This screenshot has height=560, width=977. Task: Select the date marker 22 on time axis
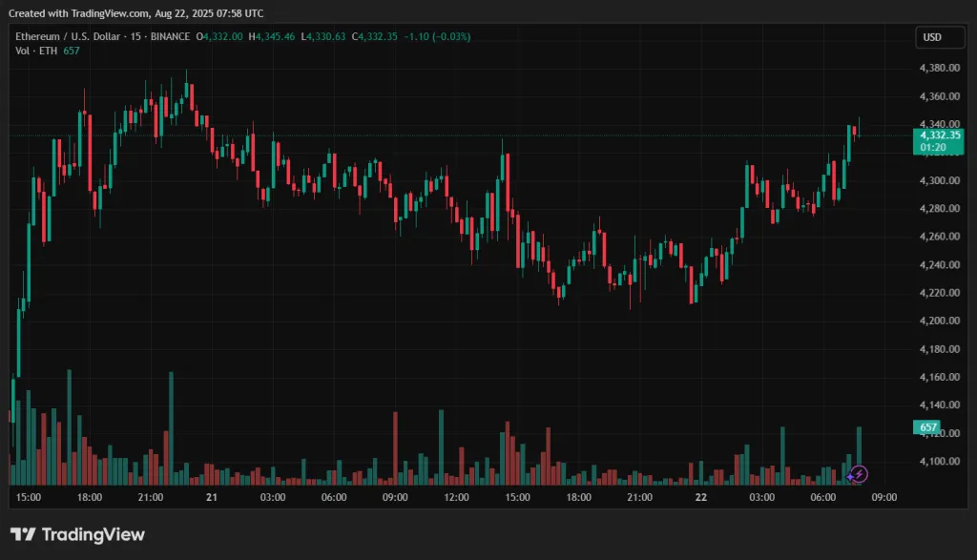coord(701,497)
